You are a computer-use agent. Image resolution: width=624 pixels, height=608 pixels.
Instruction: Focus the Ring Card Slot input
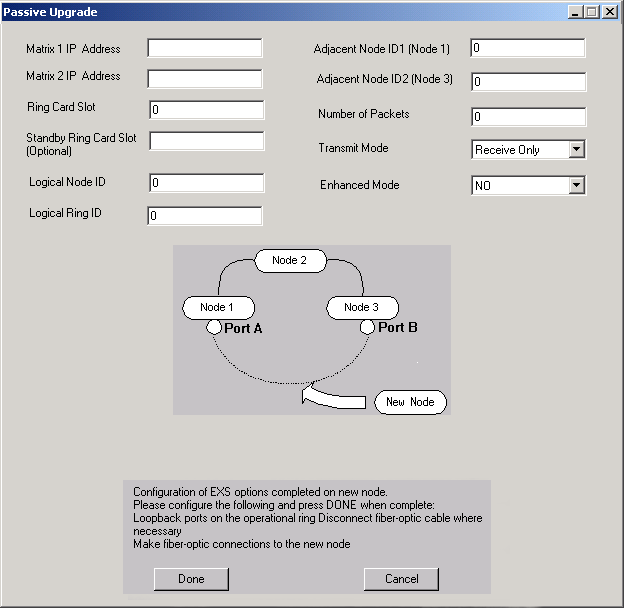(x=206, y=109)
